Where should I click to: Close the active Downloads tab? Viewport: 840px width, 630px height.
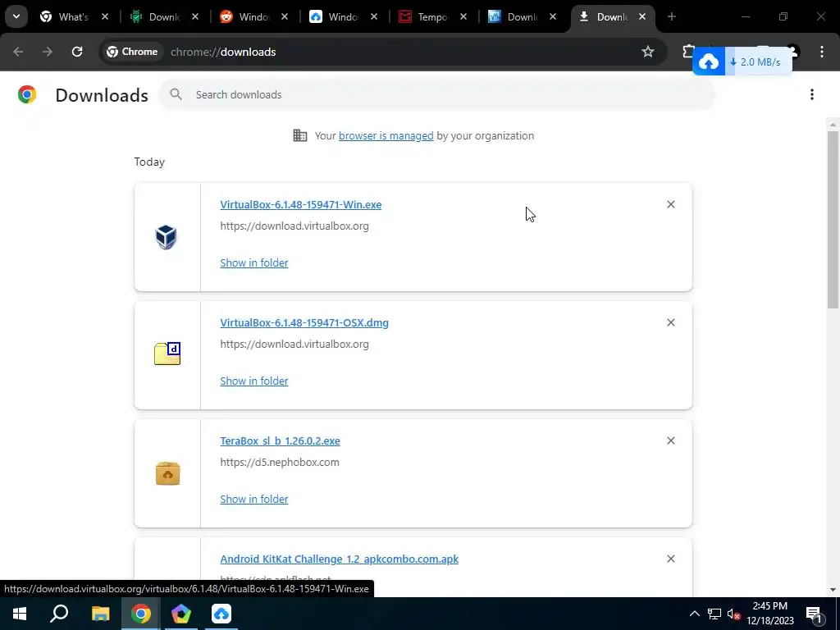[642, 17]
